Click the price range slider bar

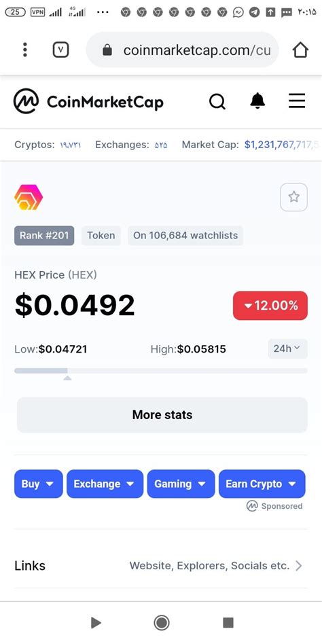pyautogui.click(x=160, y=370)
